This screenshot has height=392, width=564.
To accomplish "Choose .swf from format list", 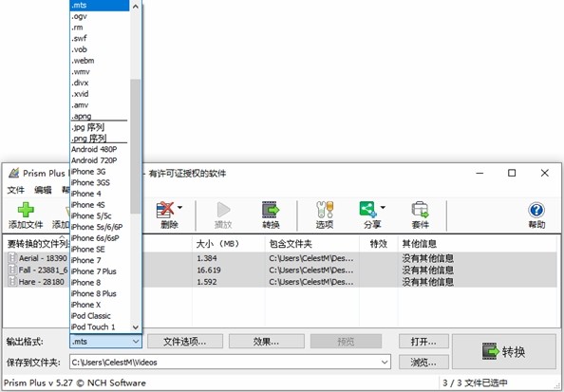I will 100,38.
